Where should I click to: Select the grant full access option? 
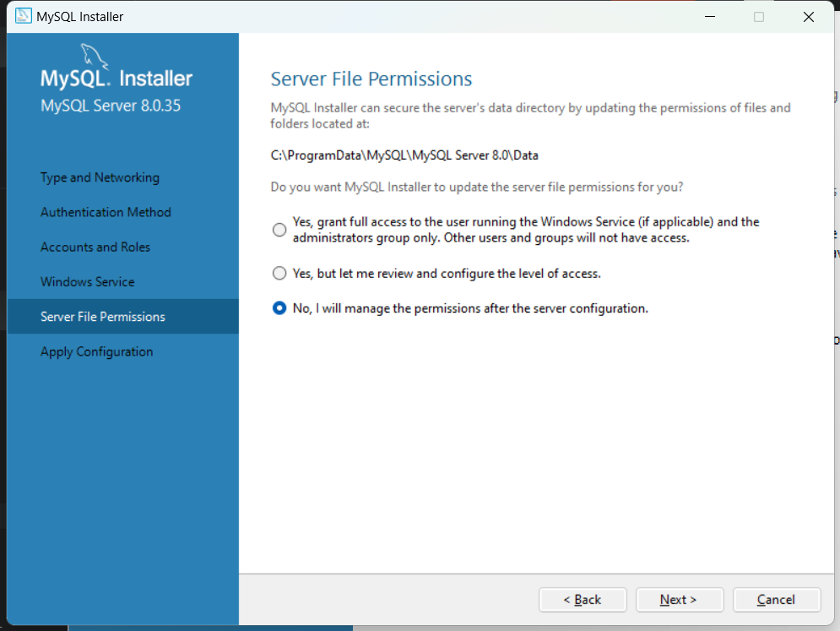(x=279, y=230)
